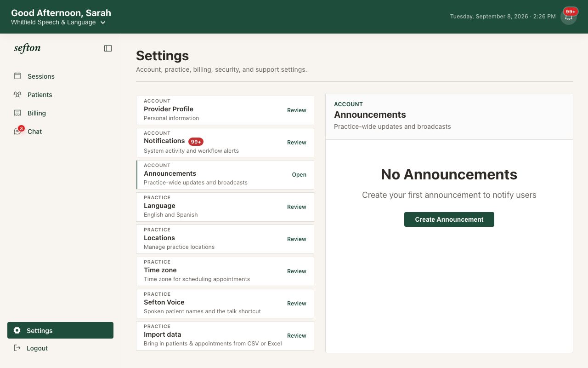Image resolution: width=588 pixels, height=368 pixels.
Task: Click the Patients people icon
Action: click(17, 94)
